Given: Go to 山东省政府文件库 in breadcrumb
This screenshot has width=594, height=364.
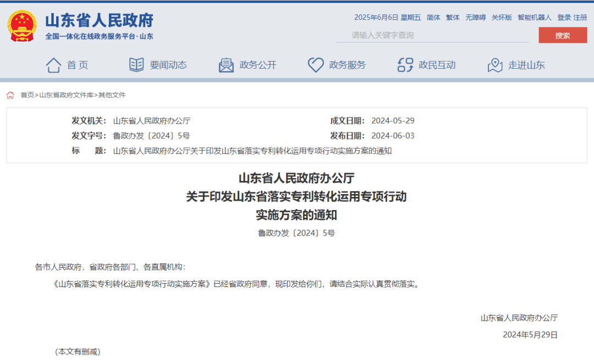Looking at the screenshot, I should (x=66, y=95).
